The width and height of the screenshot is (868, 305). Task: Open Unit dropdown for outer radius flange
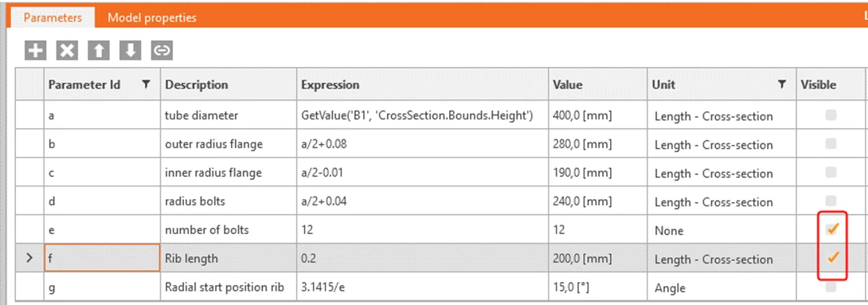[x=721, y=144]
